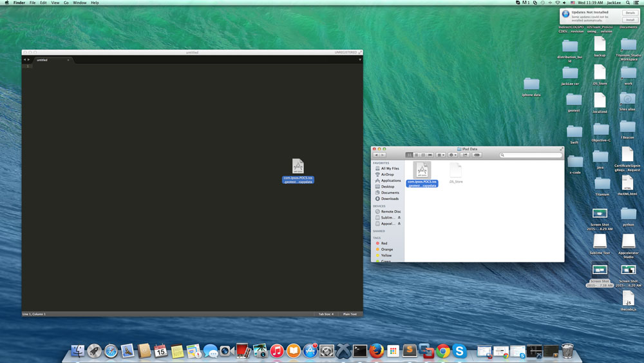This screenshot has width=644, height=363.
Task: Open the View menu
Action: 55,3
